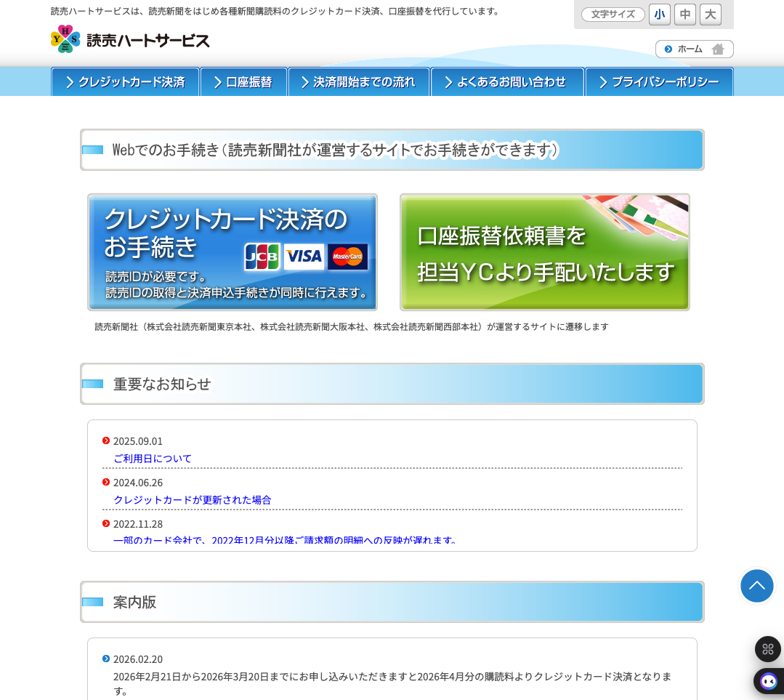Open the 口座振替 navigation menu

[243, 81]
